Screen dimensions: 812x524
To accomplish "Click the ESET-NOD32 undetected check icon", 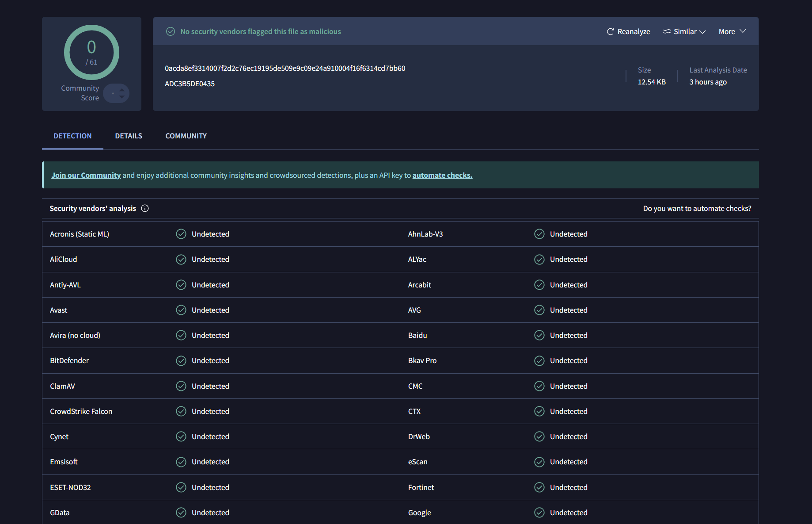I will (x=181, y=487).
